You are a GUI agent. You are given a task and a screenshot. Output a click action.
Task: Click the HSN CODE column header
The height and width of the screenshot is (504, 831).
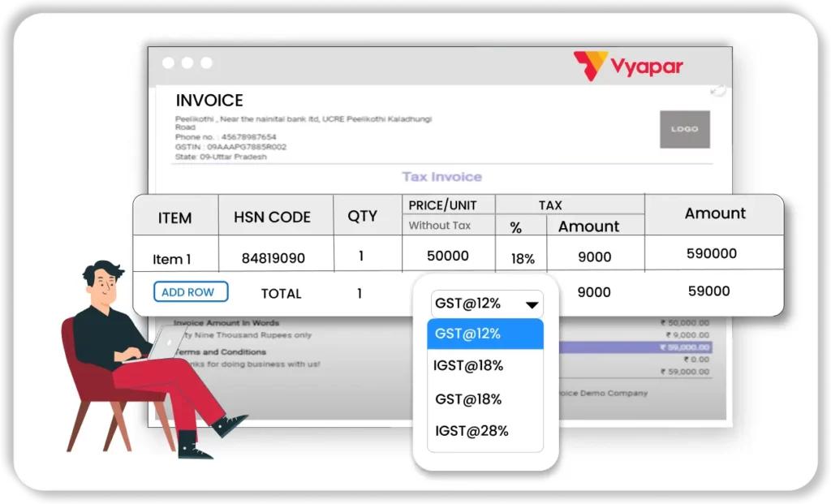click(x=272, y=218)
